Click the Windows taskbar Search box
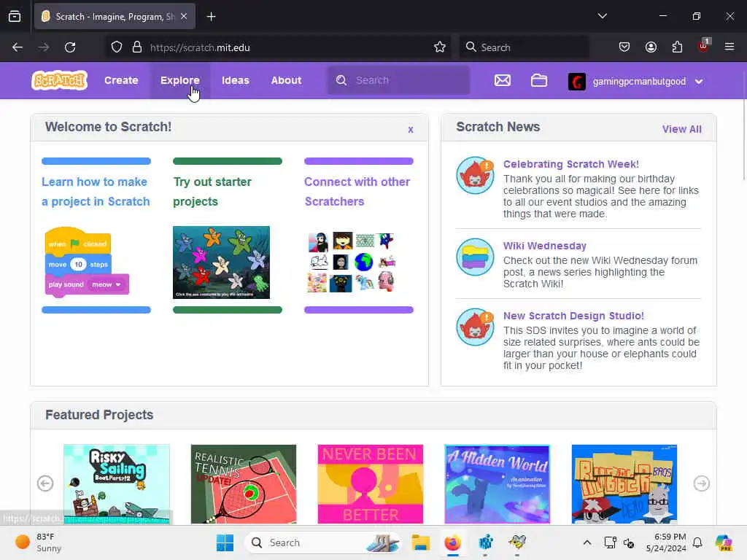Screen dimensions: 747x560 322,542
